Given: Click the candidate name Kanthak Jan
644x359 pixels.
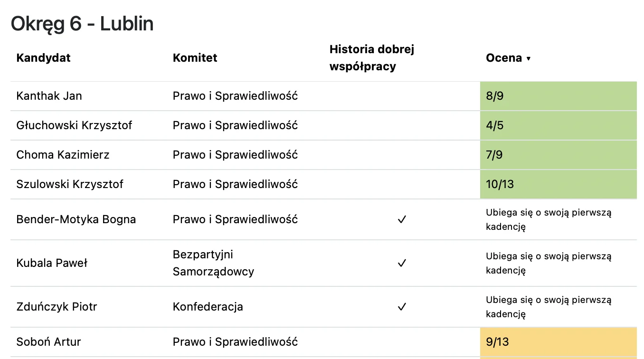Looking at the screenshot, I should tap(49, 96).
